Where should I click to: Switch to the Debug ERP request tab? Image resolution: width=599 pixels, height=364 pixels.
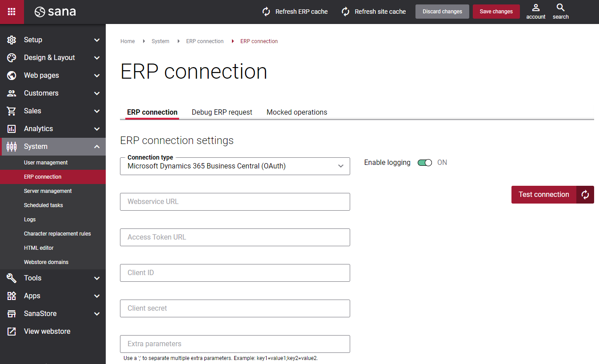(222, 112)
